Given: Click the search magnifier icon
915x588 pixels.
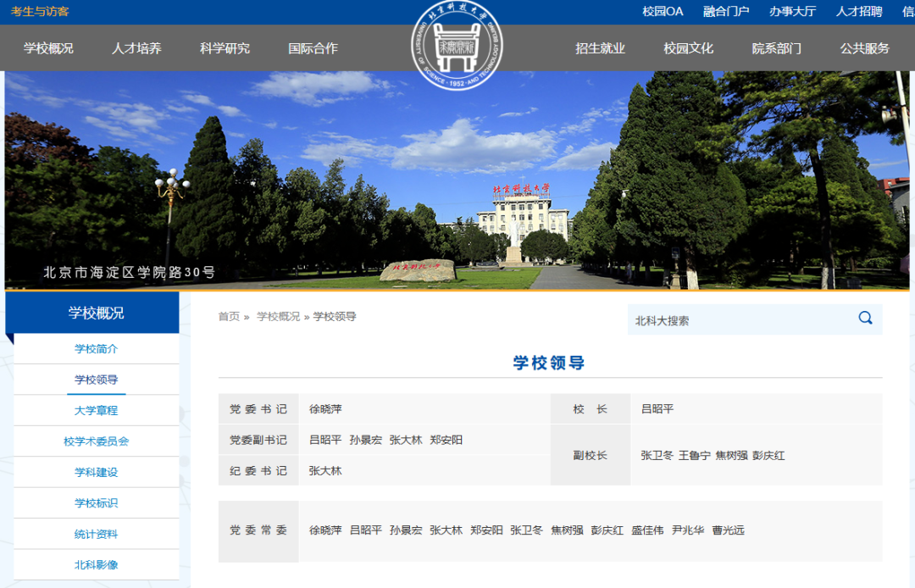Looking at the screenshot, I should pos(865,319).
